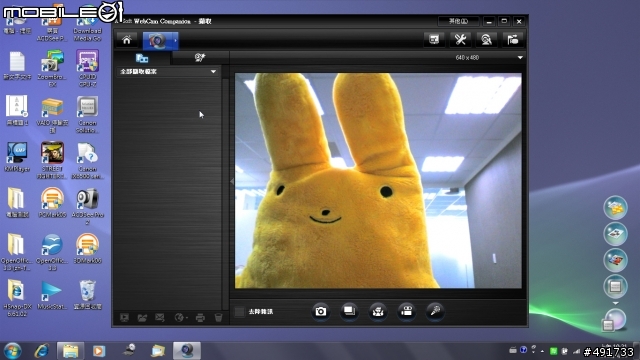
Task: Start burst capture with stacked frames button
Action: (x=349, y=311)
